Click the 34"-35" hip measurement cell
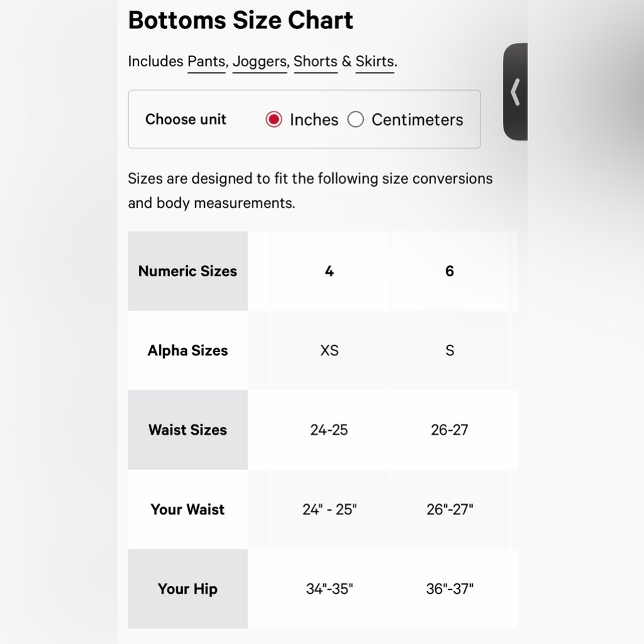The image size is (644, 644). 329,589
